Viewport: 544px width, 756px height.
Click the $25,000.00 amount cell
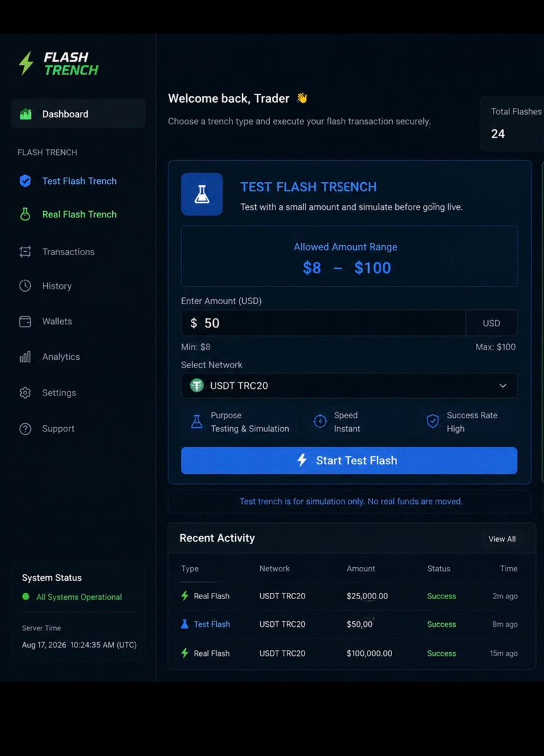click(367, 596)
